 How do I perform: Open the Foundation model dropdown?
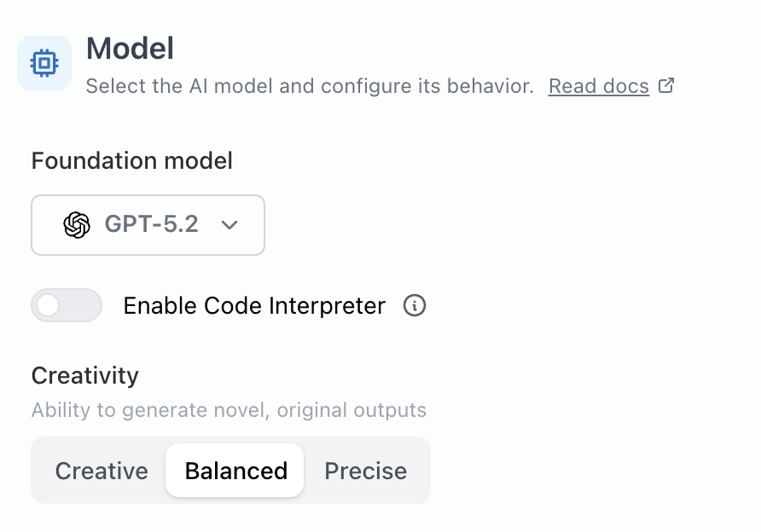point(148,225)
